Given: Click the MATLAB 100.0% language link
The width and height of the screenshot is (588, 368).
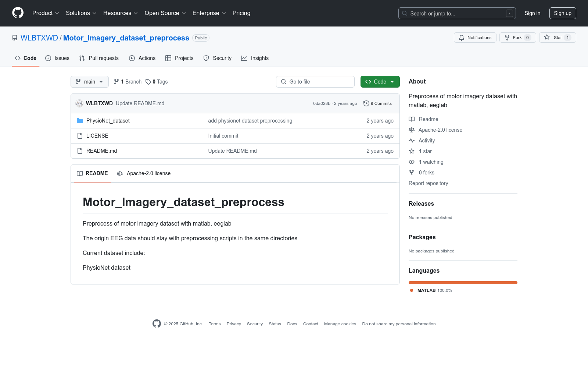Looking at the screenshot, I should [431, 290].
